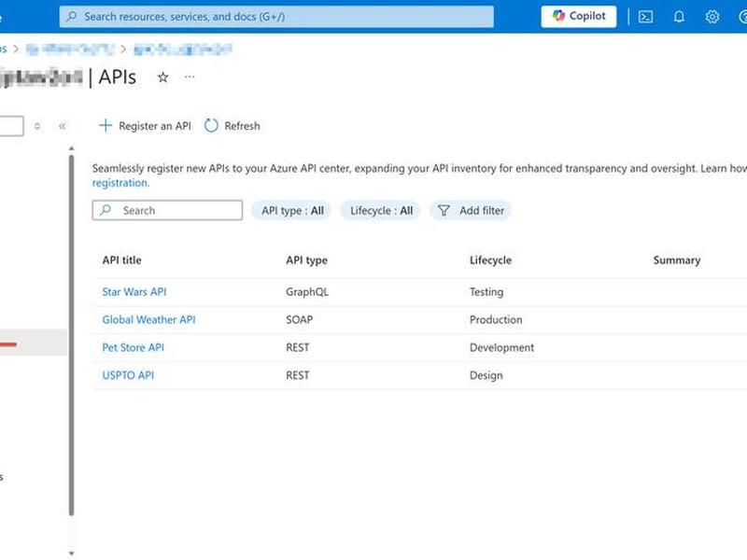The width and height of the screenshot is (747, 560).
Task: Click REST type in Pet Store row
Action: (298, 347)
